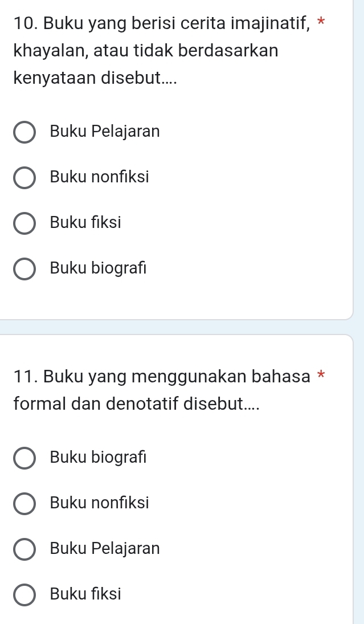Screen dimensions: 364x624
Task: Click the red required asterisk on question 11
Action: coord(321,375)
